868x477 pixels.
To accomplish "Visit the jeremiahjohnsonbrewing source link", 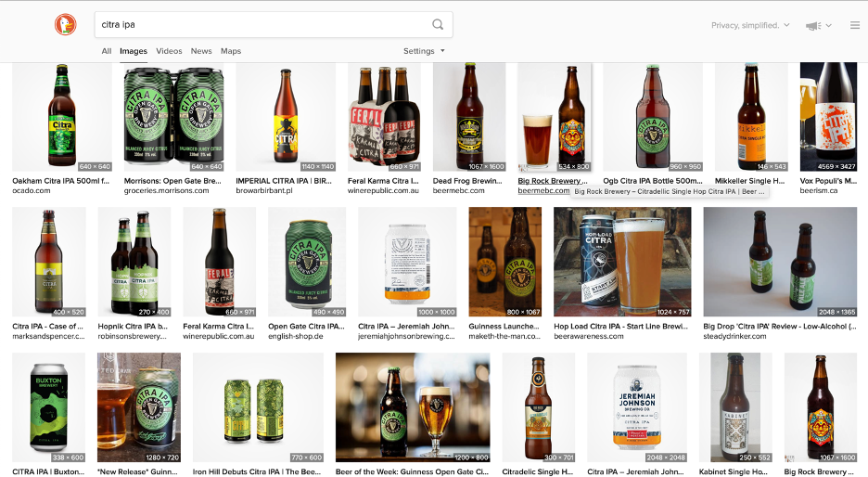I will click(x=406, y=336).
